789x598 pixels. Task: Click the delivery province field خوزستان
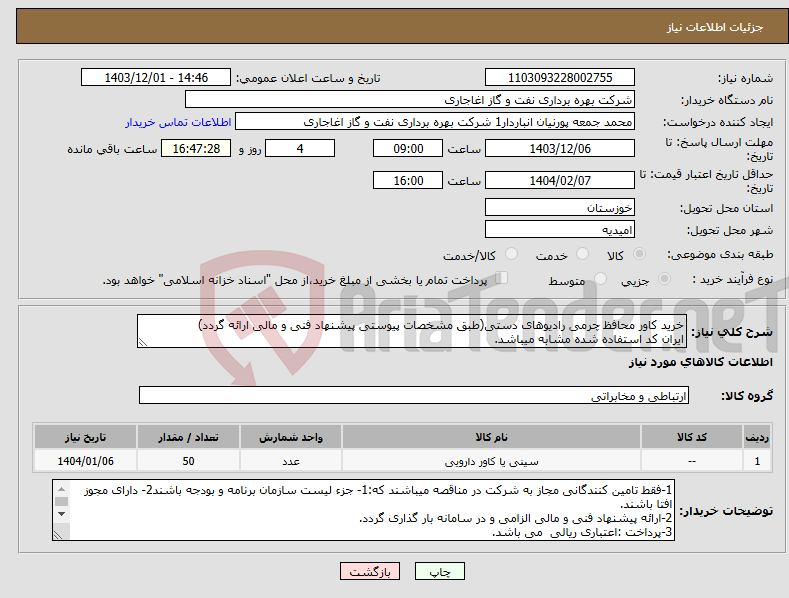coord(560,207)
